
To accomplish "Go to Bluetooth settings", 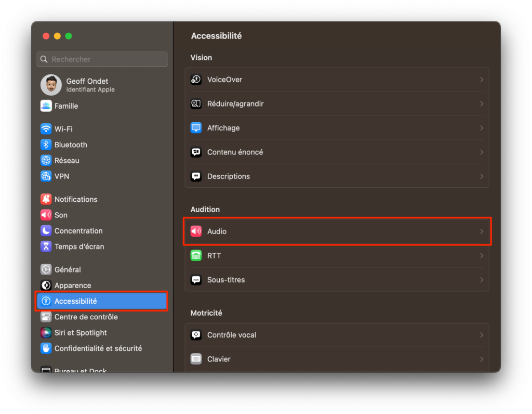I will click(x=102, y=145).
